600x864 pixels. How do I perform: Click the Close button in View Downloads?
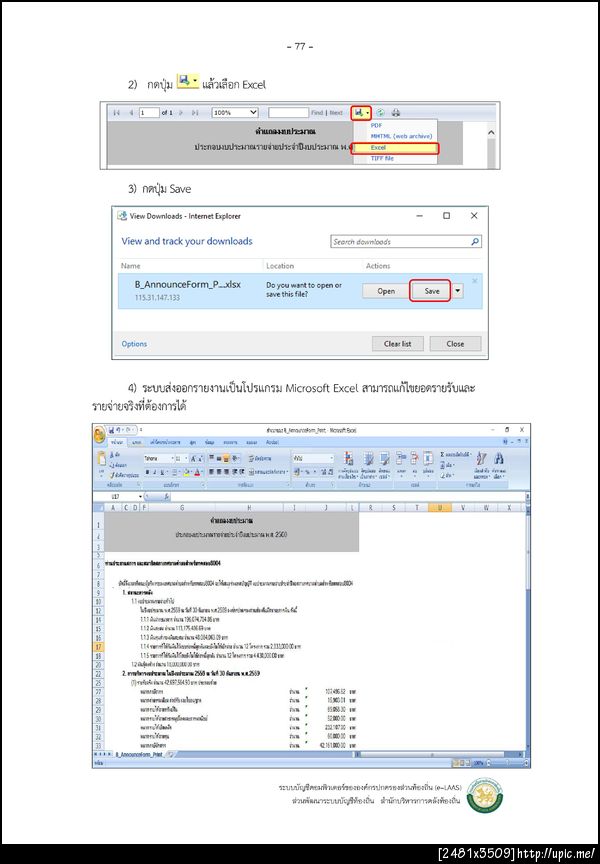point(455,344)
